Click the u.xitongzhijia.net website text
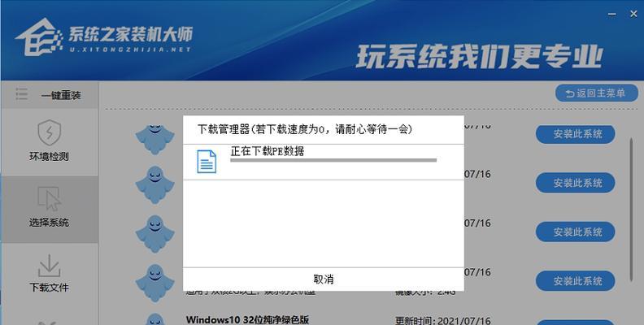This screenshot has height=325, width=644. click(130, 50)
